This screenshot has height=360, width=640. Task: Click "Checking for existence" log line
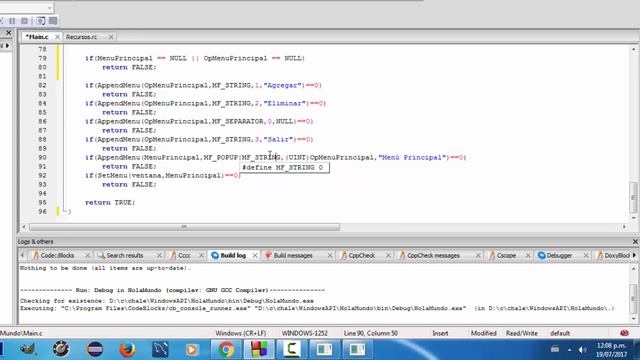tap(167, 301)
